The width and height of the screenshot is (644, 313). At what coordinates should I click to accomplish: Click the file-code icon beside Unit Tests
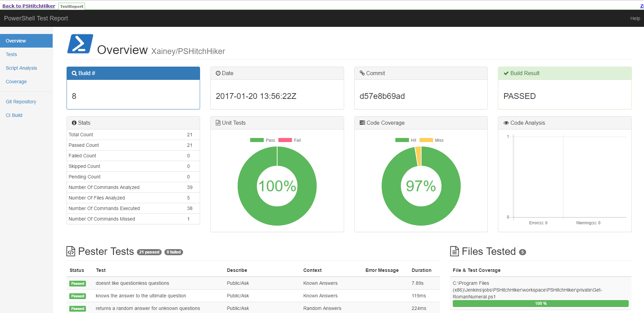click(218, 123)
